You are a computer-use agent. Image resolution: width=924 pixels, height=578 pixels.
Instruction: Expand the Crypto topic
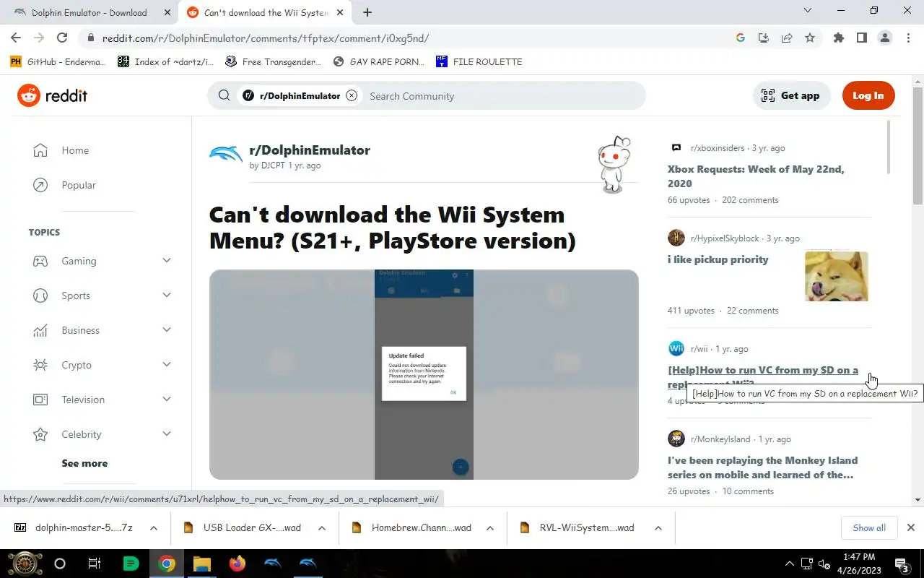pos(167,365)
